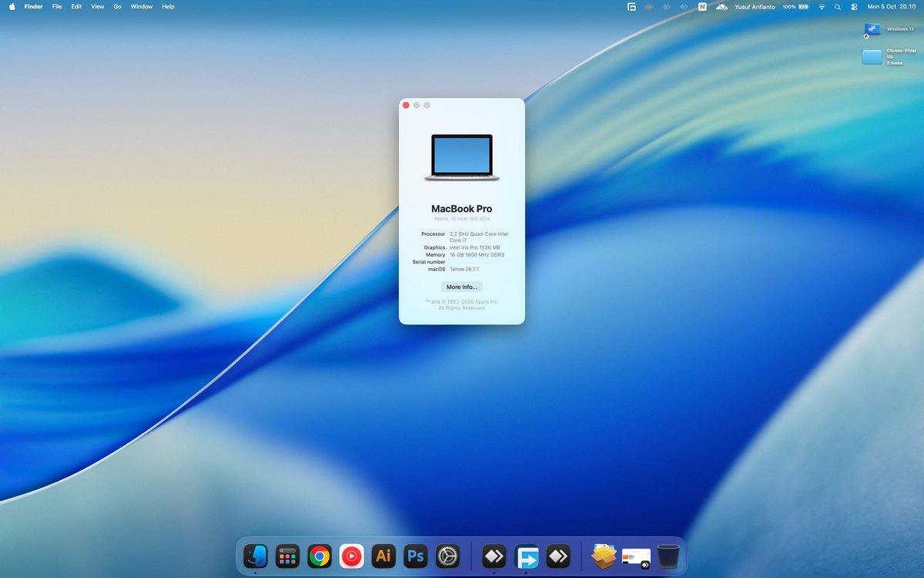Close the About This Mac window
The width and height of the screenshot is (924, 578).
click(406, 105)
